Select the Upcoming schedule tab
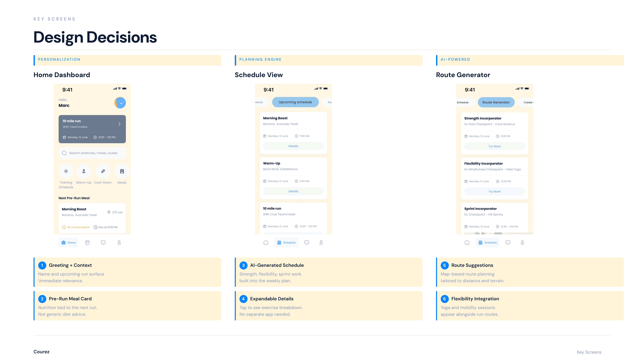Image resolution: width=644 pixels, height=362 pixels. pyautogui.click(x=295, y=102)
